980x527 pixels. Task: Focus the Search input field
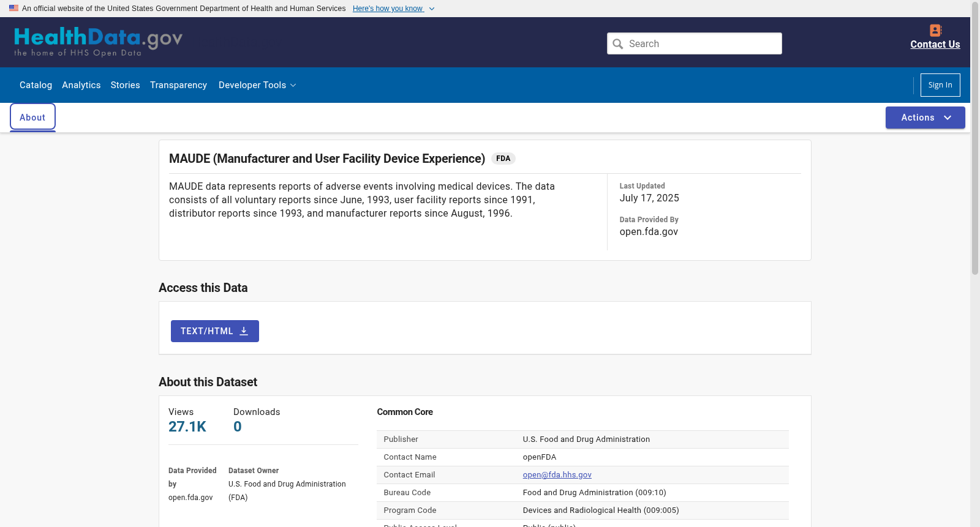click(695, 43)
